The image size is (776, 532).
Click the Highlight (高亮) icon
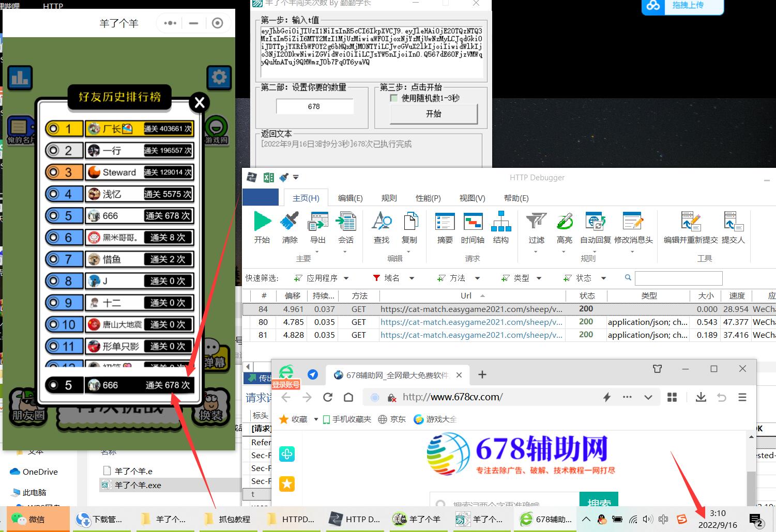coord(565,221)
